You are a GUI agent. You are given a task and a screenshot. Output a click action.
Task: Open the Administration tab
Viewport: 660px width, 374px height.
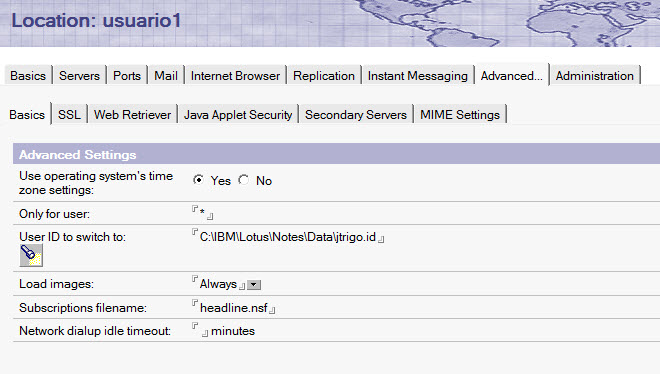[594, 76]
